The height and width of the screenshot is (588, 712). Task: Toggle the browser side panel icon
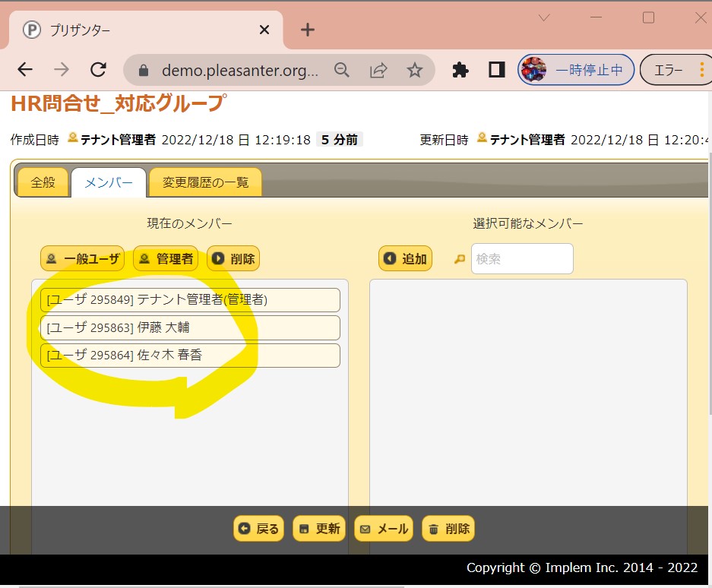point(497,70)
